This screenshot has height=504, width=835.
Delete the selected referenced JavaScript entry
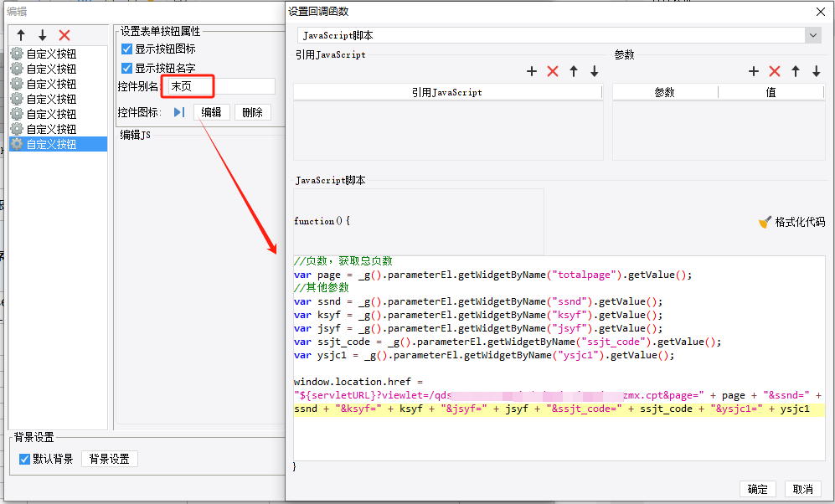click(552, 71)
